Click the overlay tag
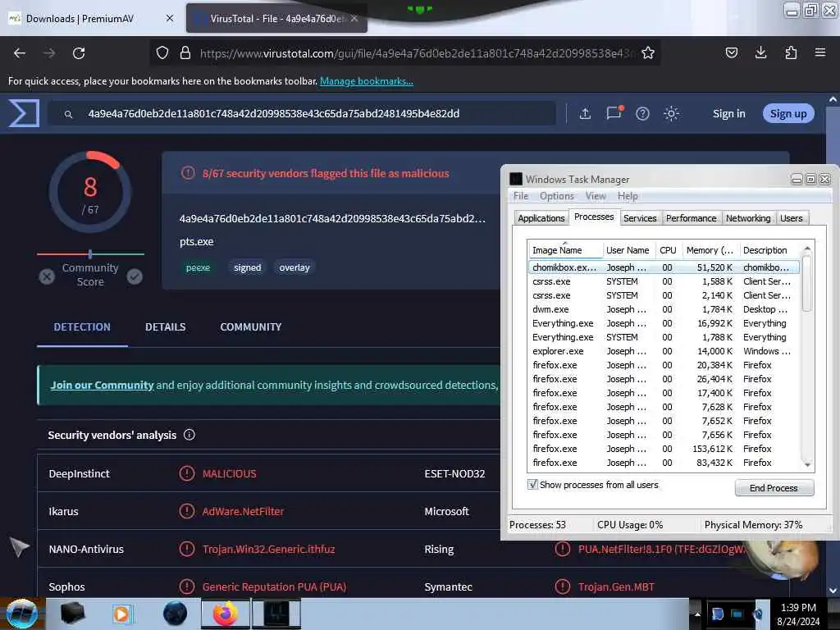Viewport: 840px width, 630px height. point(294,267)
